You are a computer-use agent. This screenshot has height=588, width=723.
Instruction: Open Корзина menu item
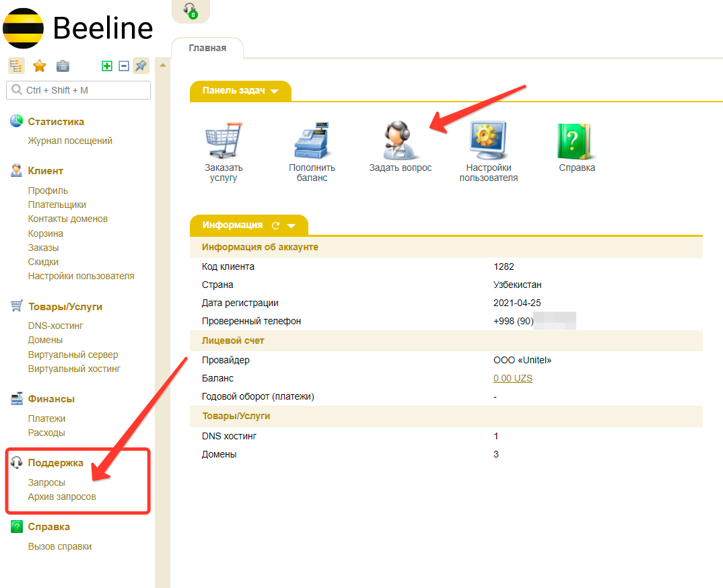46,233
